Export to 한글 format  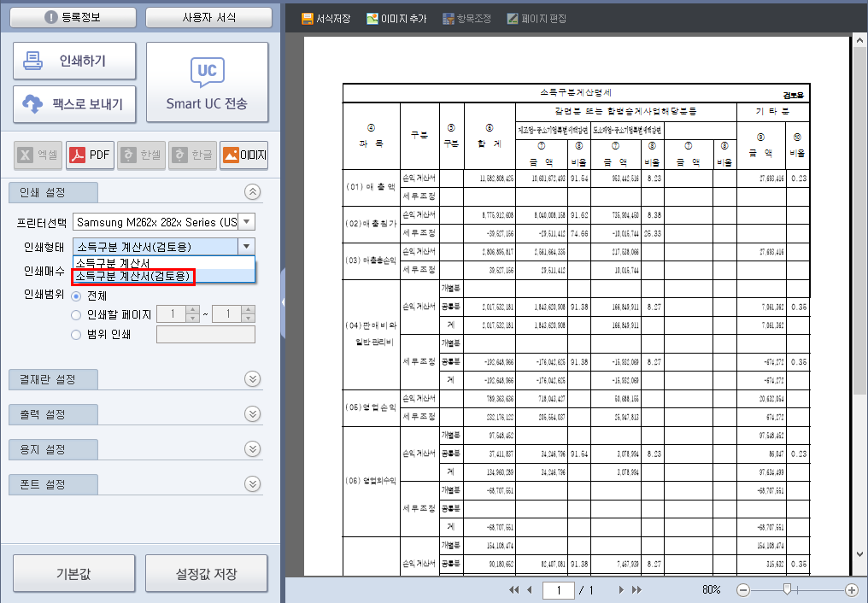click(192, 155)
